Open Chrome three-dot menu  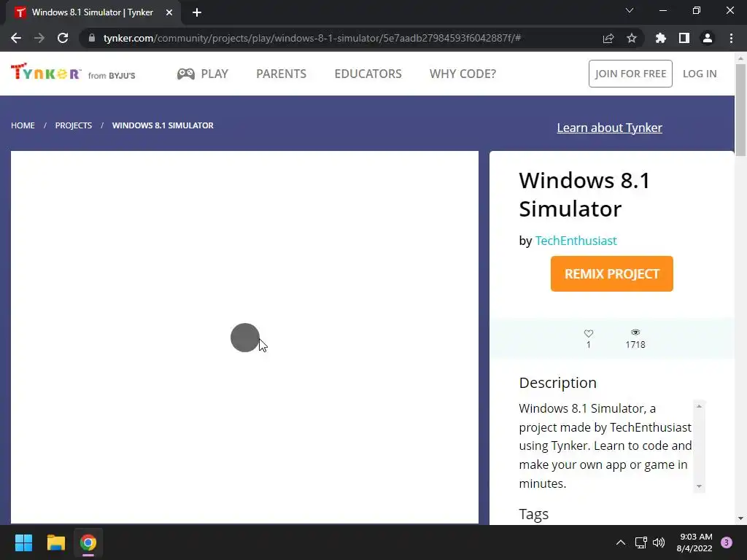(x=731, y=38)
